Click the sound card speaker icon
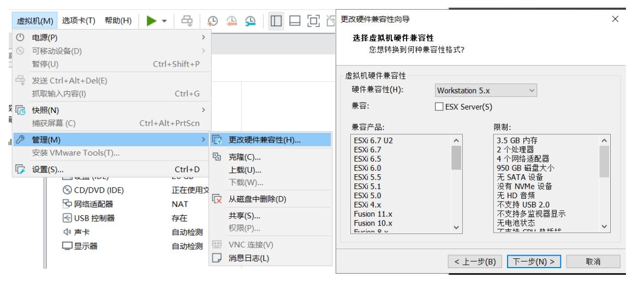This screenshot has width=644, height=284. pyautogui.click(x=67, y=232)
